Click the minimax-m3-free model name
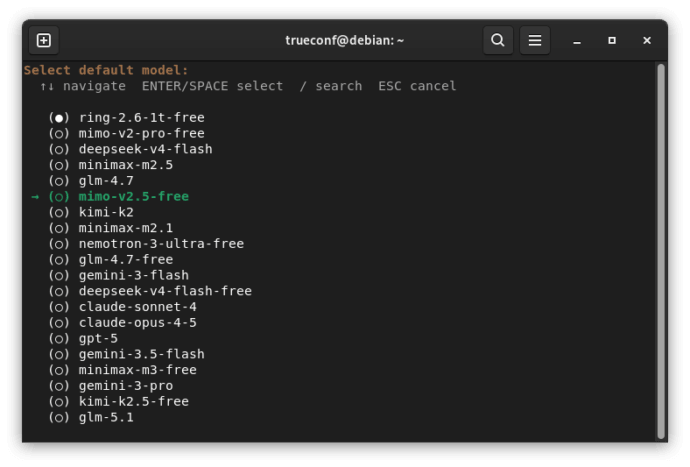 click(138, 370)
